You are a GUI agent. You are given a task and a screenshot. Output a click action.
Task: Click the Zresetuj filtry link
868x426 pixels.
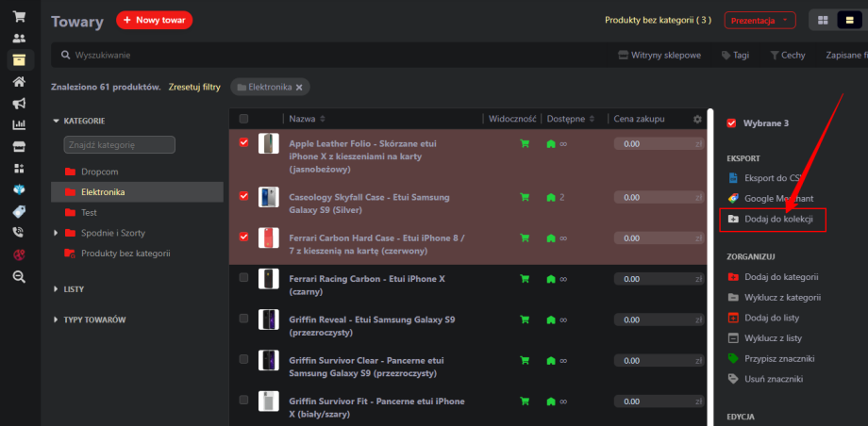click(194, 87)
